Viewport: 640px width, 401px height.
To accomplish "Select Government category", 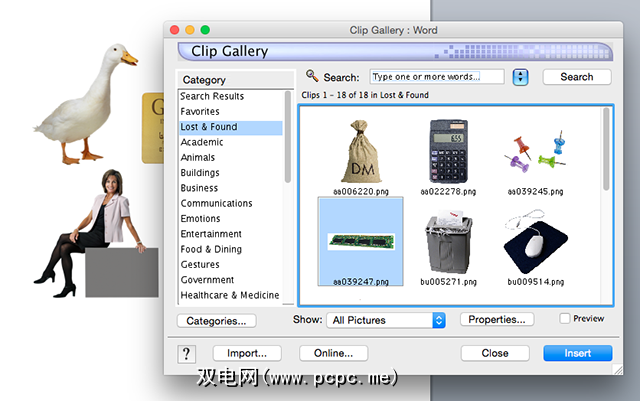I will [231, 280].
